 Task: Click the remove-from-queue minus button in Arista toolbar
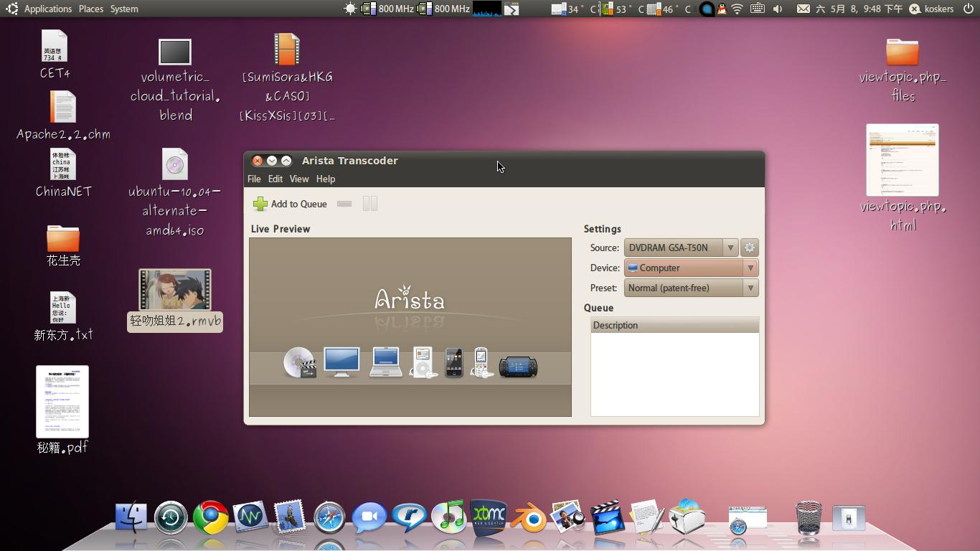(x=344, y=204)
